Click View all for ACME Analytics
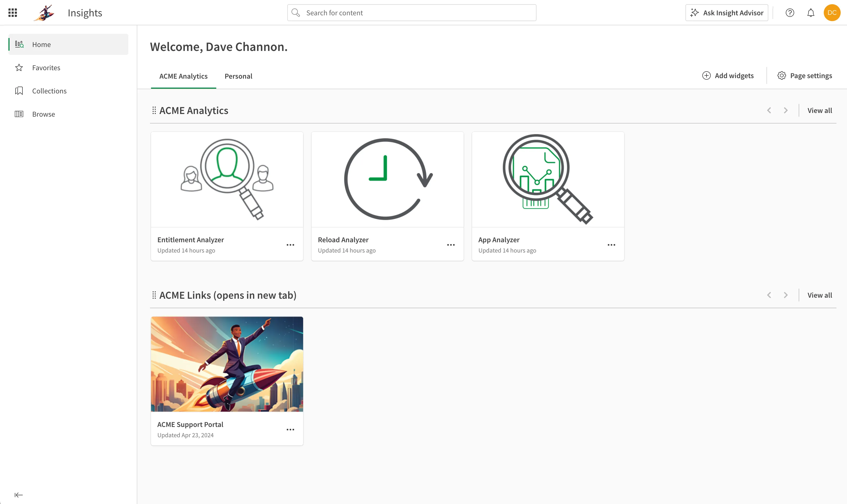The image size is (847, 504). point(819,110)
